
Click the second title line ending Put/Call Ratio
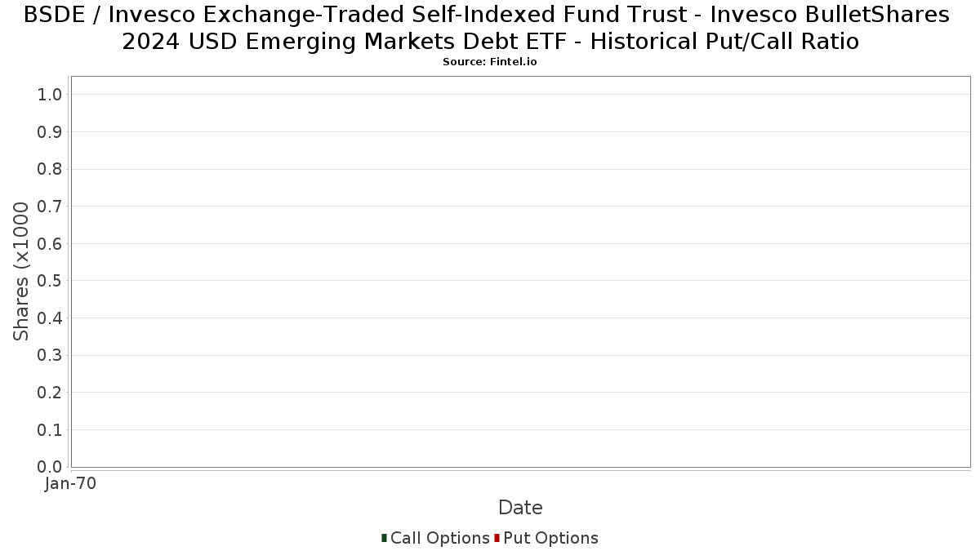coord(490,41)
